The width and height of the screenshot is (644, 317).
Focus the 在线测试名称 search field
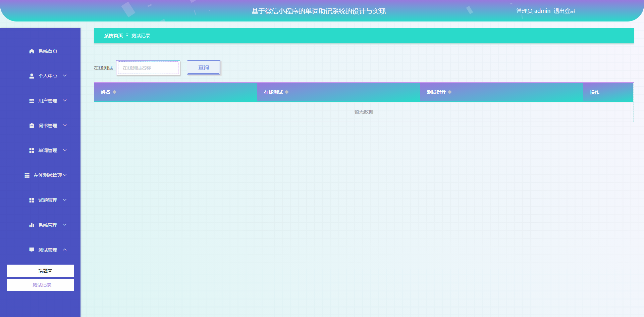click(148, 68)
